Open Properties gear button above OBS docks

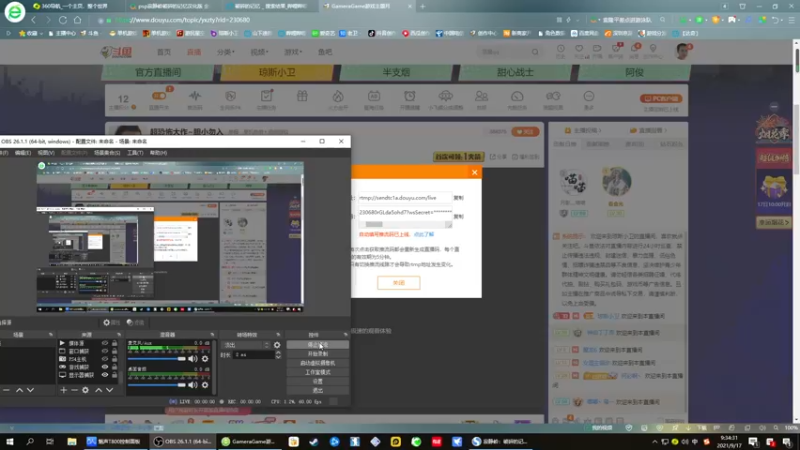[111, 322]
